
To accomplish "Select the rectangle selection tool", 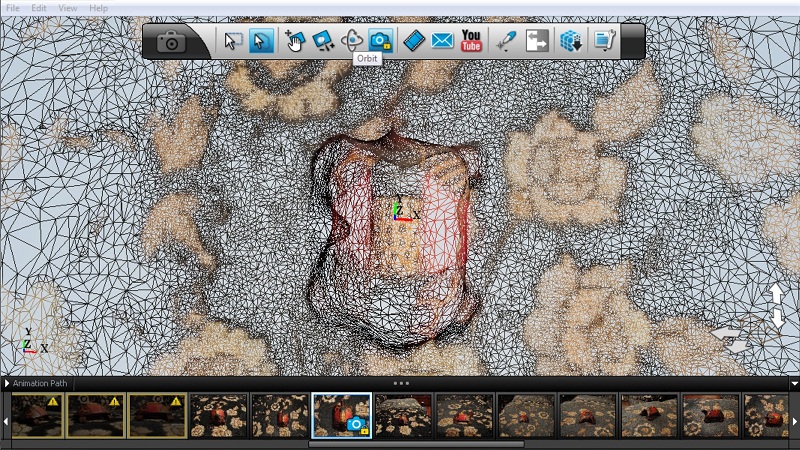I will pyautogui.click(x=233, y=41).
